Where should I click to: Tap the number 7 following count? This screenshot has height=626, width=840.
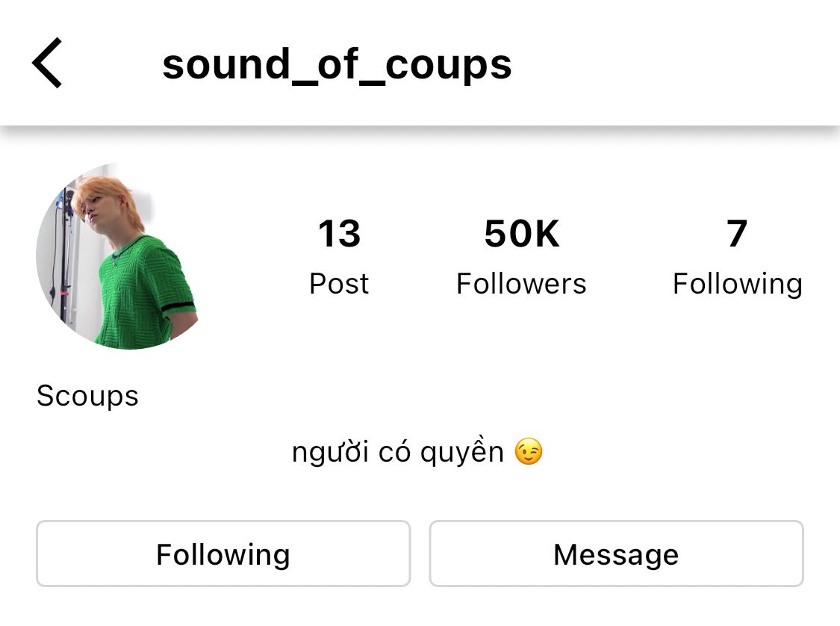[737, 233]
